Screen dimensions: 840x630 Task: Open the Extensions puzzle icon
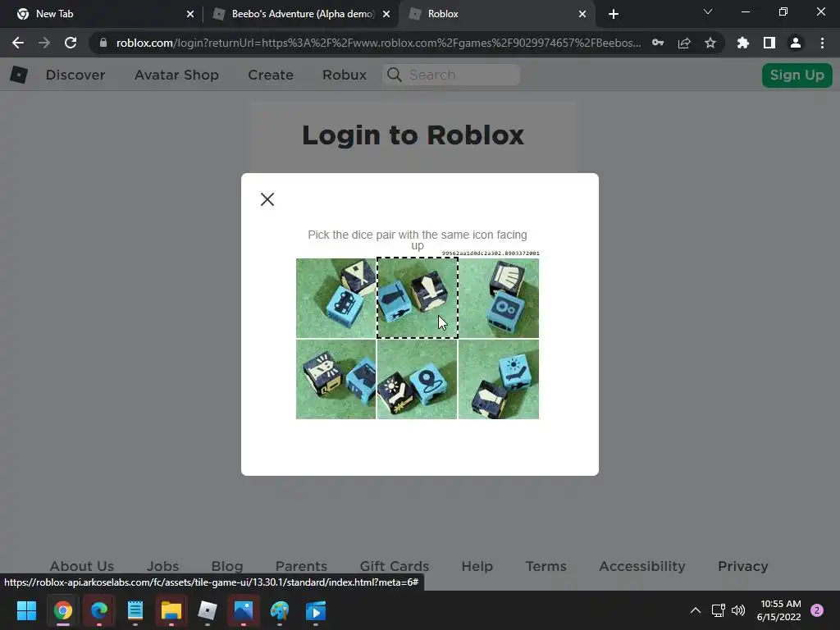743,43
